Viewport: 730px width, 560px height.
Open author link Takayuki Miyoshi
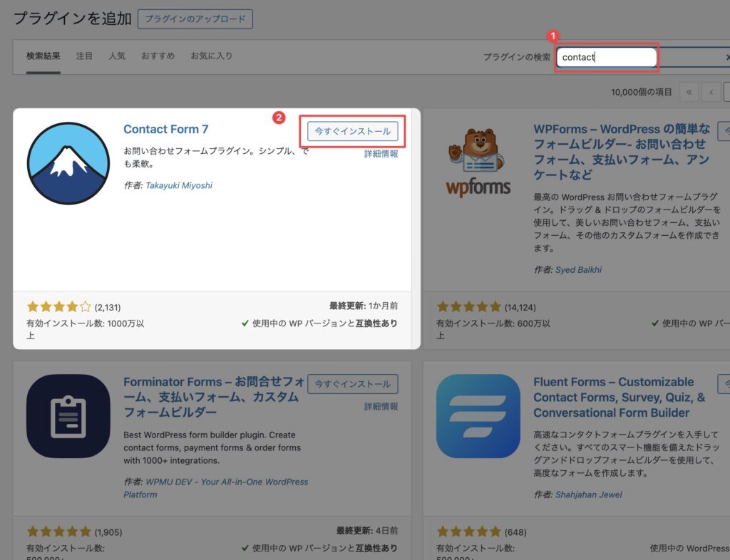click(179, 185)
